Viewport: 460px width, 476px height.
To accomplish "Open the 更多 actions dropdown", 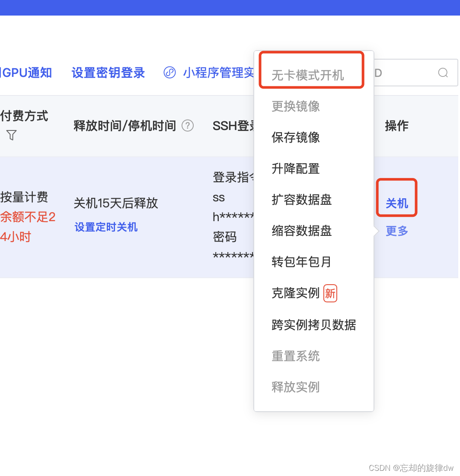I will point(396,231).
